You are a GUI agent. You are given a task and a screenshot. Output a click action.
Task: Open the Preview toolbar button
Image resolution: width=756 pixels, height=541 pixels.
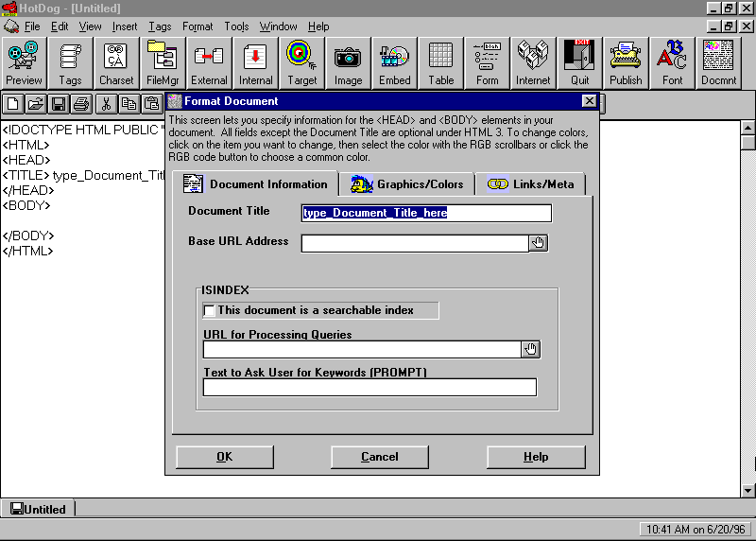(24, 63)
